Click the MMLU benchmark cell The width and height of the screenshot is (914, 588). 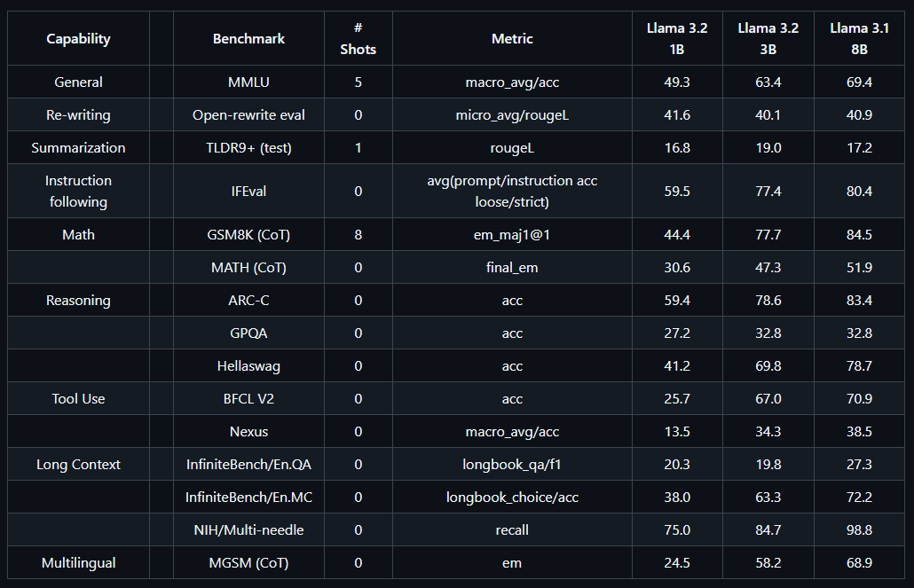(248, 82)
